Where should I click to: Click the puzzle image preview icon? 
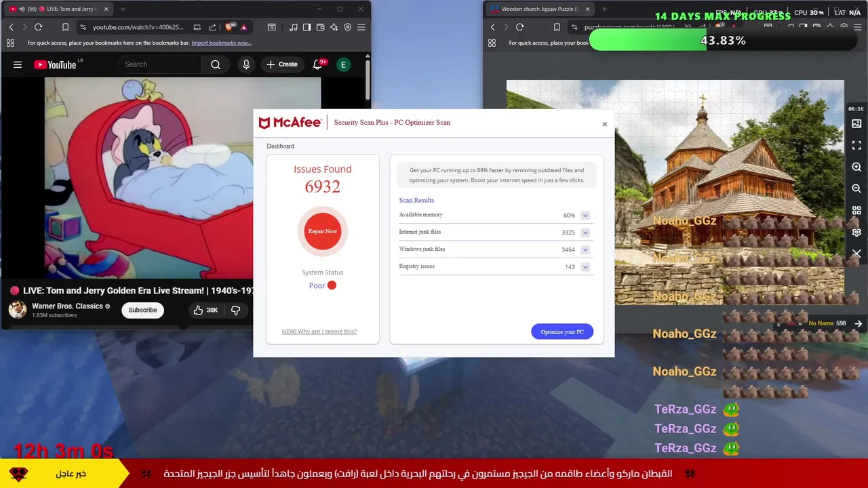856,123
